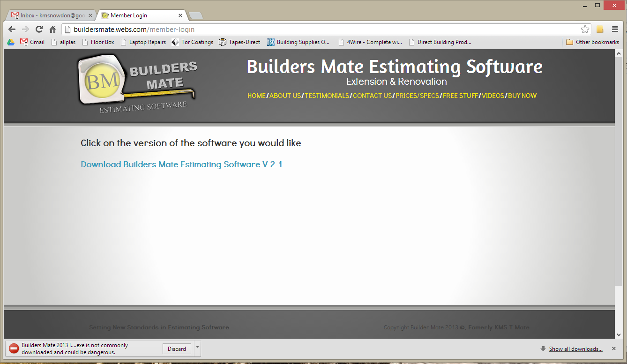The height and width of the screenshot is (364, 627).
Task: Expand the Other bookmarks folder
Action: coord(592,42)
